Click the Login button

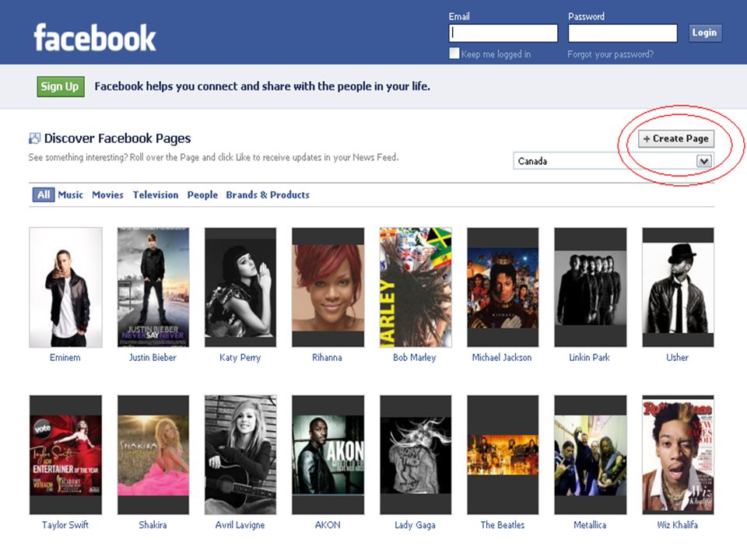click(705, 33)
